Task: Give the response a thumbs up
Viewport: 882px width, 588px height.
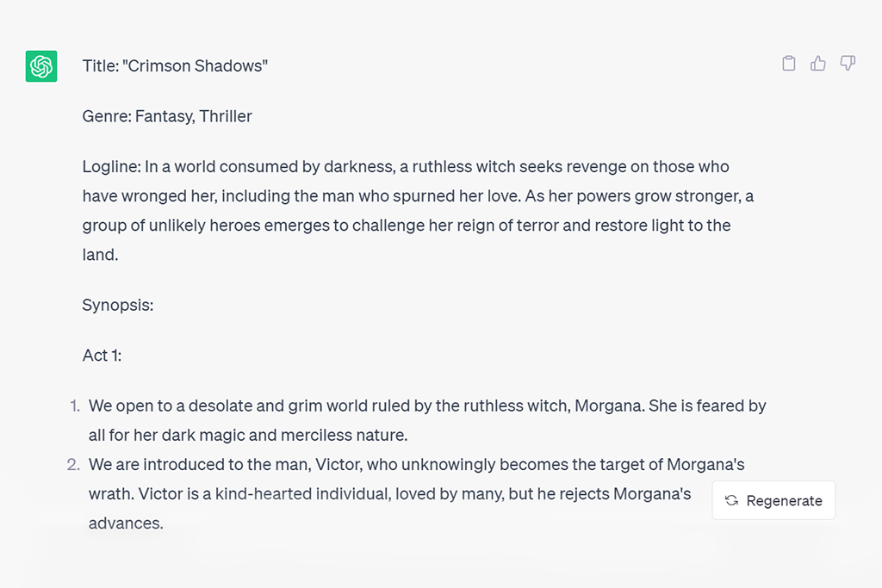Action: coord(818,64)
